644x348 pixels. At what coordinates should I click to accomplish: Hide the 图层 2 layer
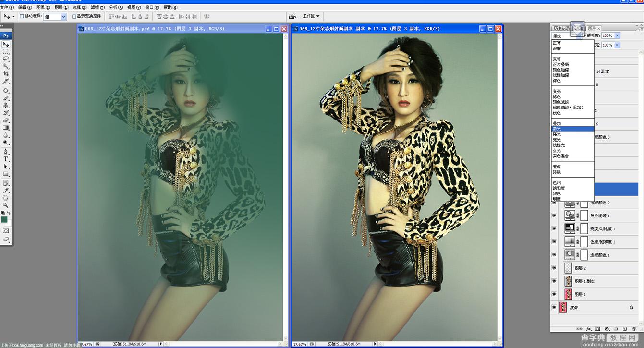(x=554, y=268)
